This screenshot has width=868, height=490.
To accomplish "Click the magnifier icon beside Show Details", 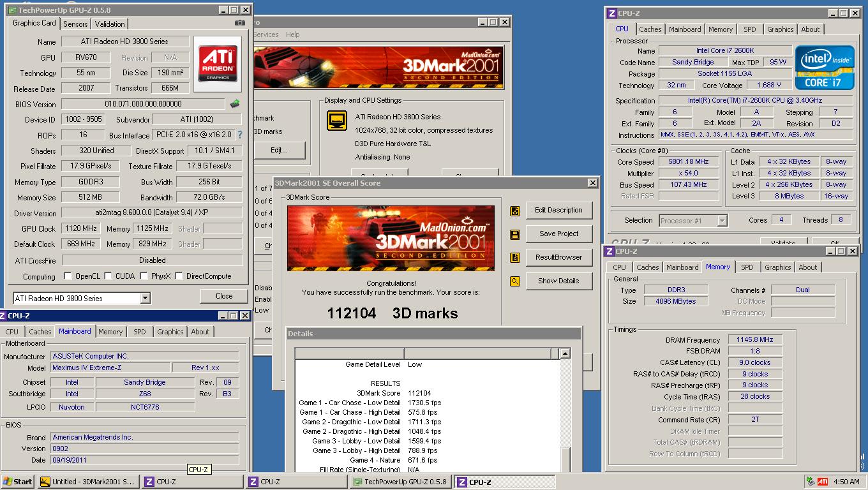I will 515,281.
